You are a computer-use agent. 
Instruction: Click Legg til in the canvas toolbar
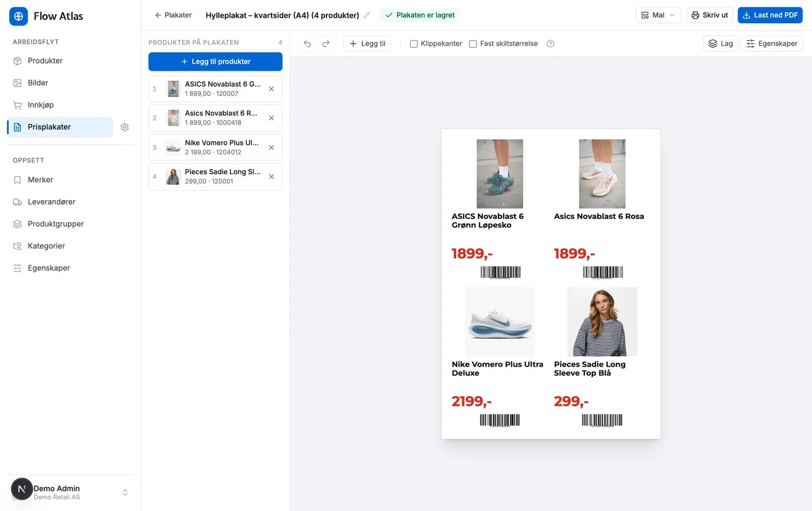367,44
